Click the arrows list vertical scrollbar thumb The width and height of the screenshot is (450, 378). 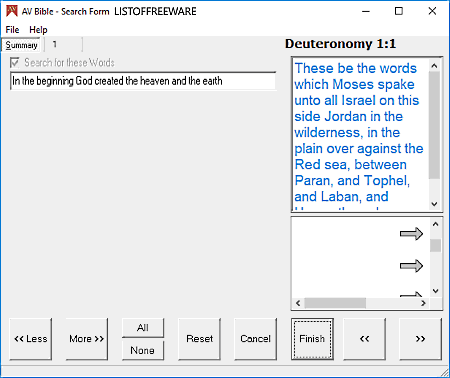(435, 246)
